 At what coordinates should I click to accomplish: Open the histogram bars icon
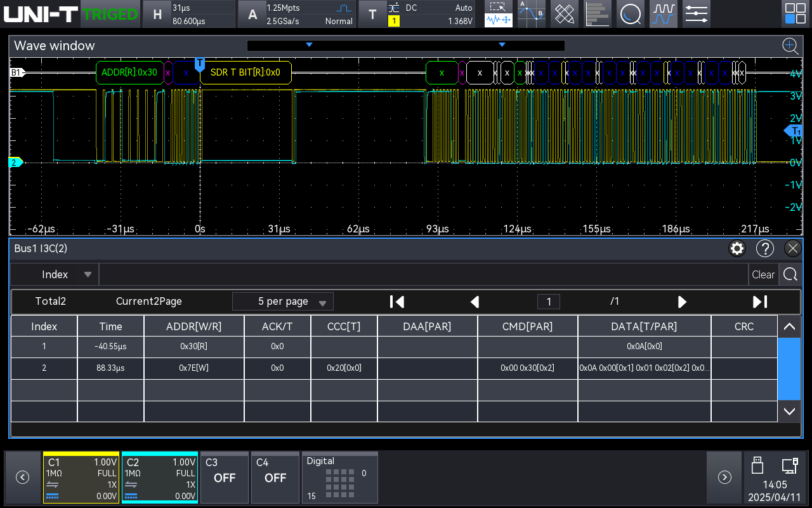[598, 14]
